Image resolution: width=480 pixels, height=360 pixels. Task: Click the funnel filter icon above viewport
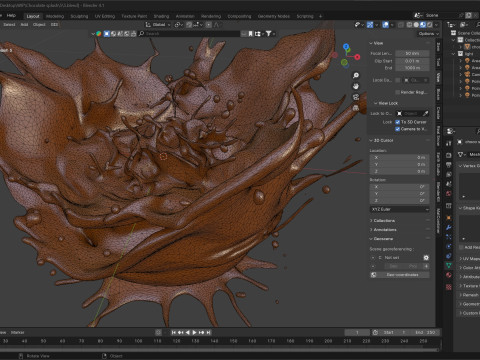click(x=268, y=34)
